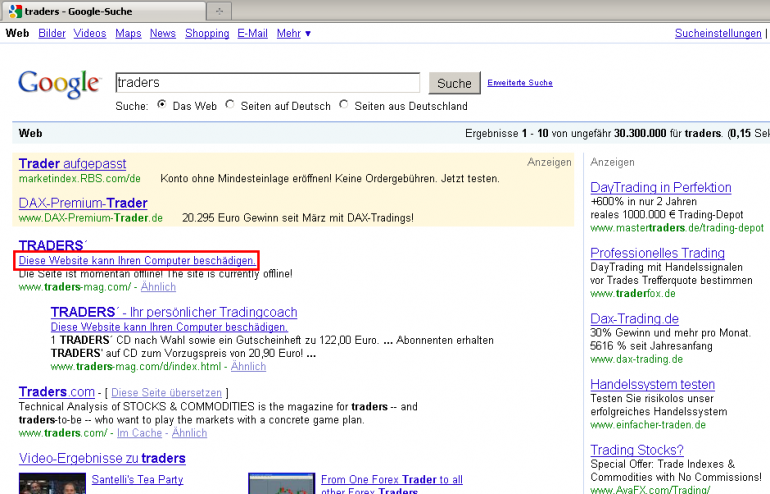The width and height of the screenshot is (770, 494).
Task: Click Ähnlich next to www.traders-mag.com/
Action: (x=158, y=287)
